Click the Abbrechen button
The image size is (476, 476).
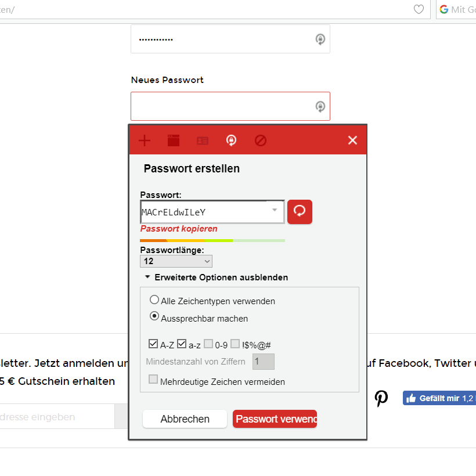(x=185, y=419)
